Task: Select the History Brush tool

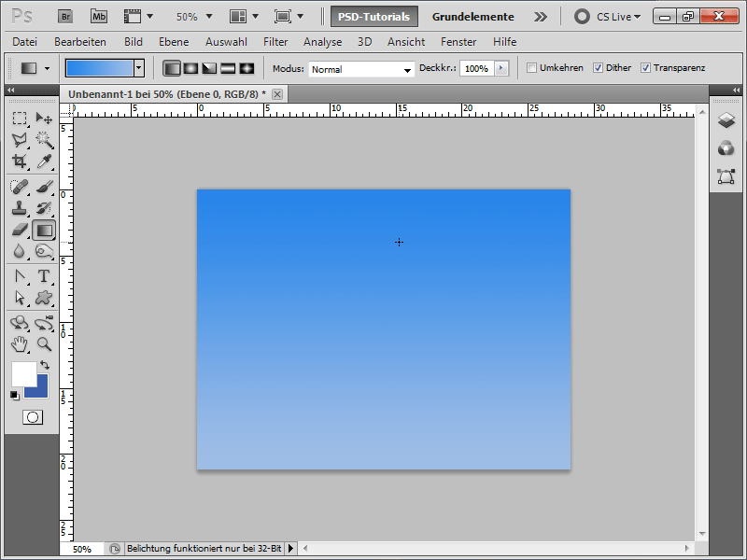Action: point(44,208)
